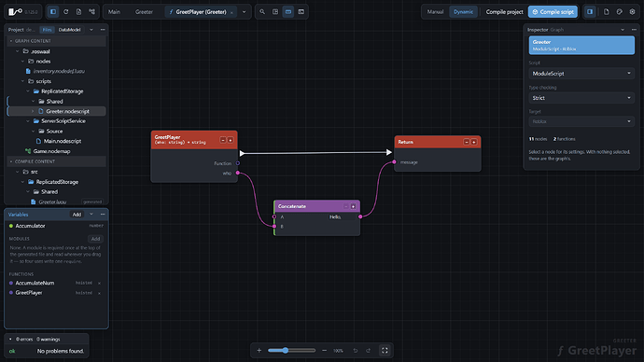Open Project panel more options menu
Image resolution: width=644 pixels, height=362 pixels.
[103, 30]
